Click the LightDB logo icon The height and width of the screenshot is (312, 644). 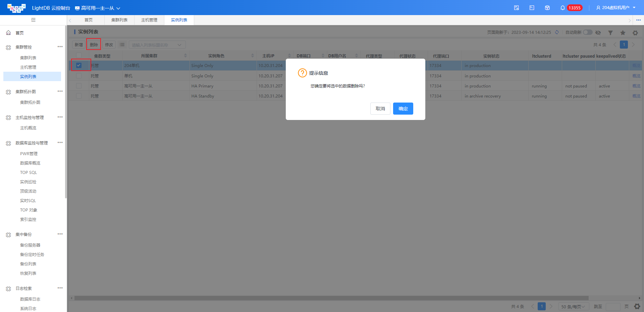[x=16, y=8]
